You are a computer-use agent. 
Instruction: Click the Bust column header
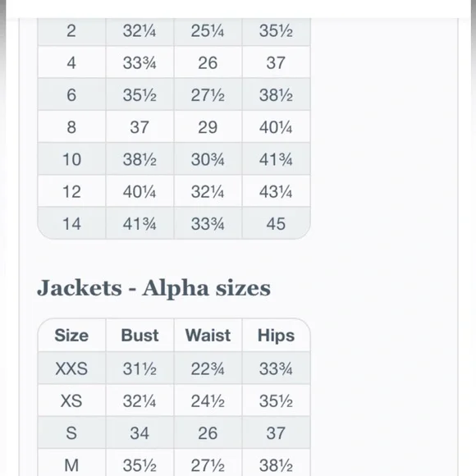(x=140, y=335)
